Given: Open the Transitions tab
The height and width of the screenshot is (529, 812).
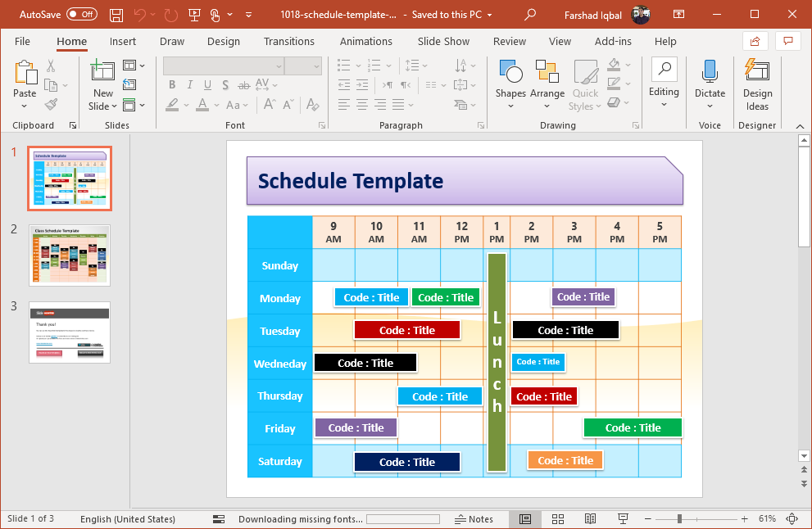Looking at the screenshot, I should click(x=288, y=42).
